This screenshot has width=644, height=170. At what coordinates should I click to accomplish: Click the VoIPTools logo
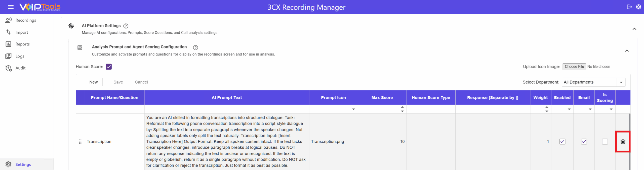[40, 7]
